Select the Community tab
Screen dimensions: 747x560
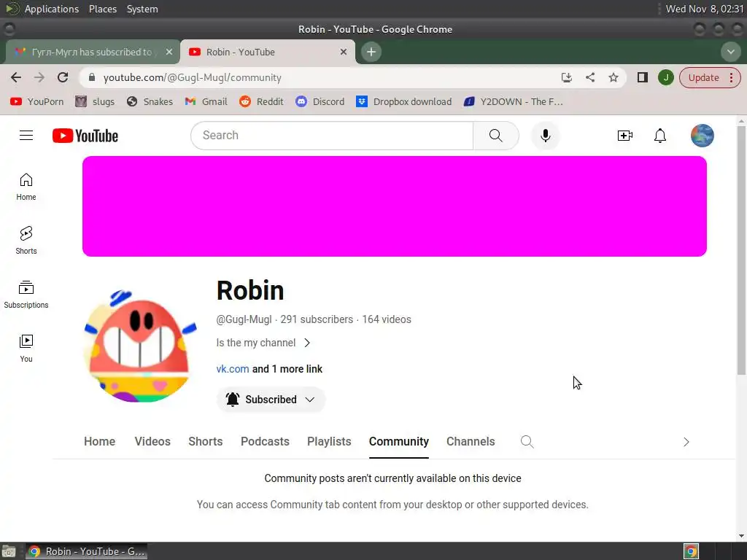(x=399, y=441)
